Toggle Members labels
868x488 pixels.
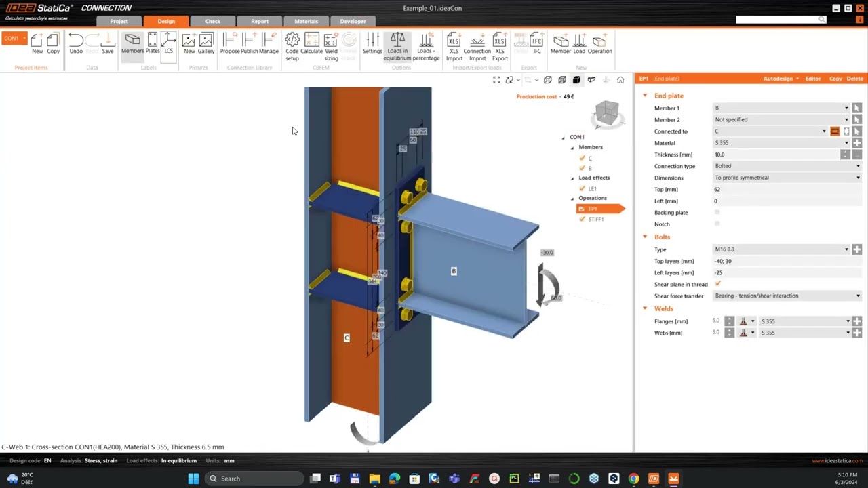point(132,43)
